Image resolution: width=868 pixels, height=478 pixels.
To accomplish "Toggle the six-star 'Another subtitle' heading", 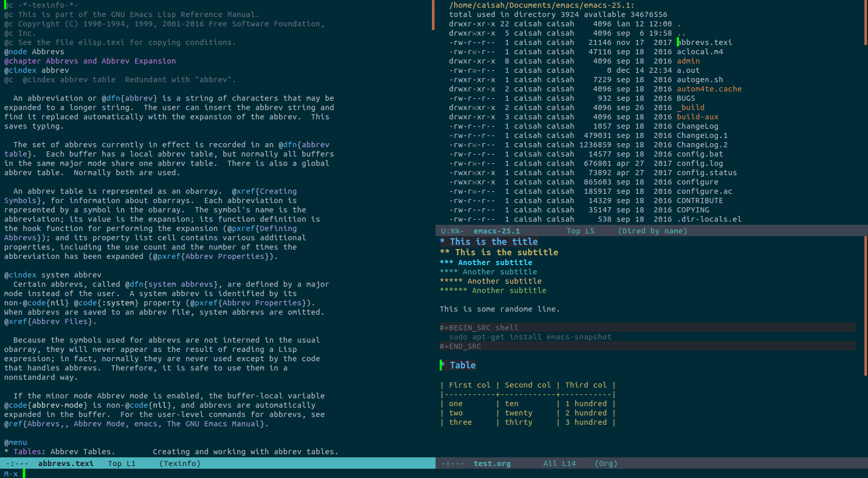I will (493, 290).
